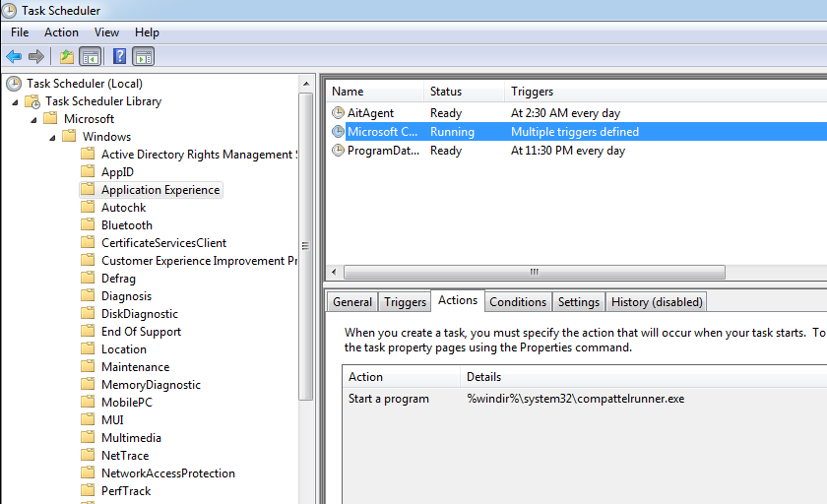Open Help via blue question mark icon
The image size is (827, 504).
pos(120,56)
